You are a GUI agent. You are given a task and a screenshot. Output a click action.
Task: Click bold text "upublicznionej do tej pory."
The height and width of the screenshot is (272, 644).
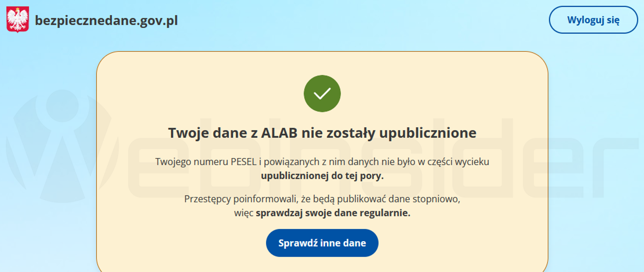(x=322, y=176)
